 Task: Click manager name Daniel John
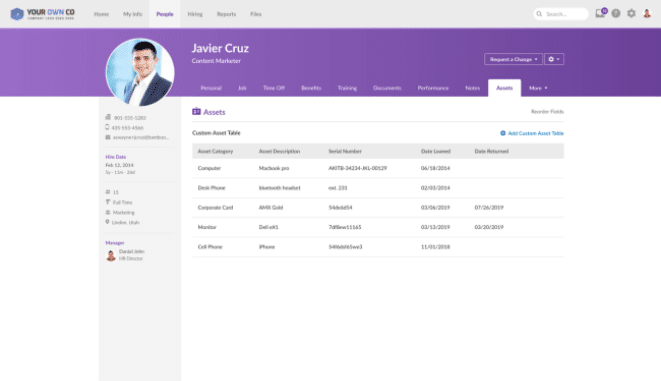132,251
